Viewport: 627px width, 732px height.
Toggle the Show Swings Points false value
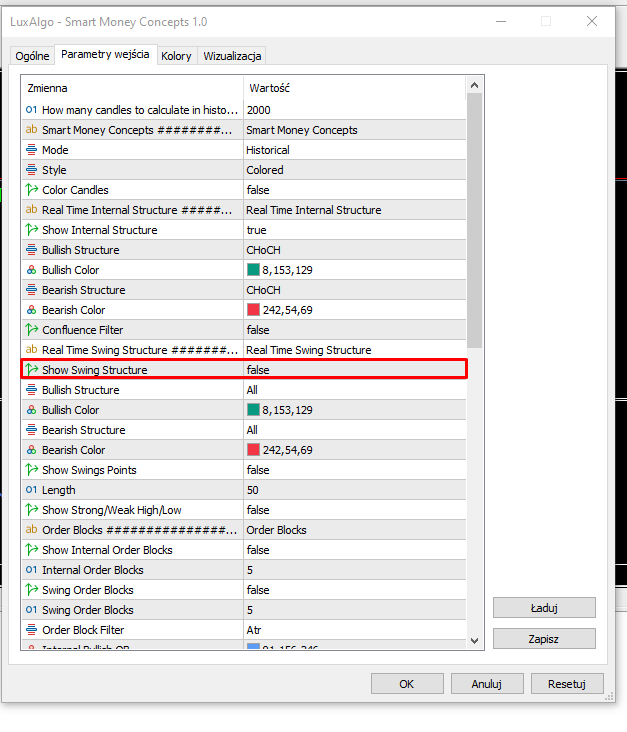pyautogui.click(x=355, y=470)
